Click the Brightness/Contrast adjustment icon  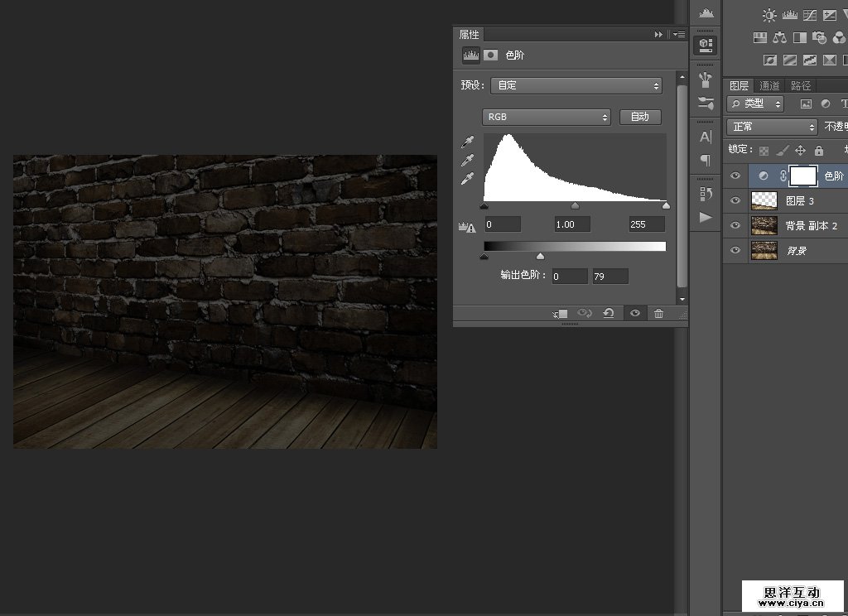pos(769,15)
